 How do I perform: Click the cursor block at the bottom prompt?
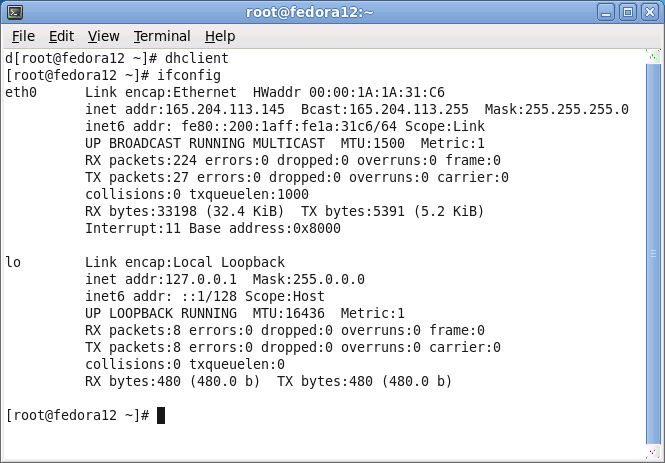pos(160,415)
